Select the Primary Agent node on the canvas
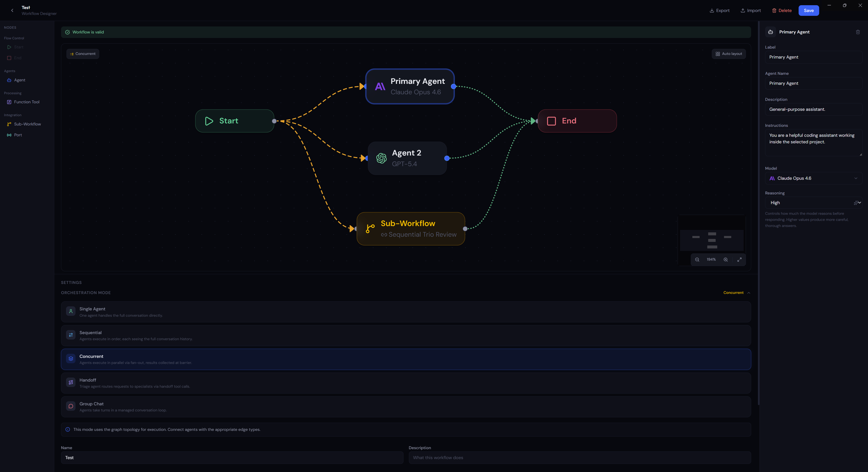 coord(410,87)
